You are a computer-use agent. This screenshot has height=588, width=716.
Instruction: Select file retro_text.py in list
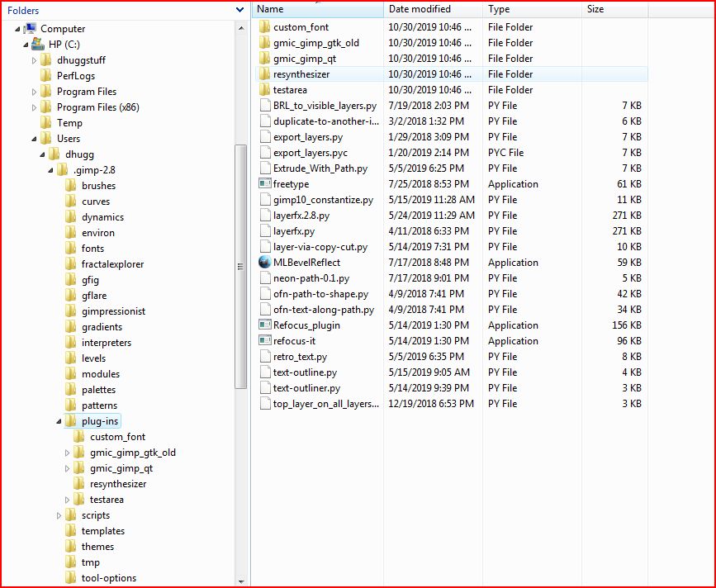point(300,357)
